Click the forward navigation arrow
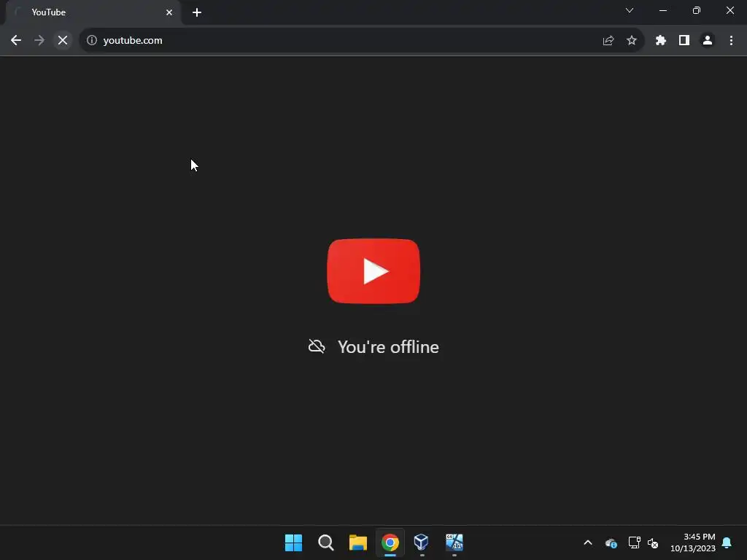 click(39, 41)
